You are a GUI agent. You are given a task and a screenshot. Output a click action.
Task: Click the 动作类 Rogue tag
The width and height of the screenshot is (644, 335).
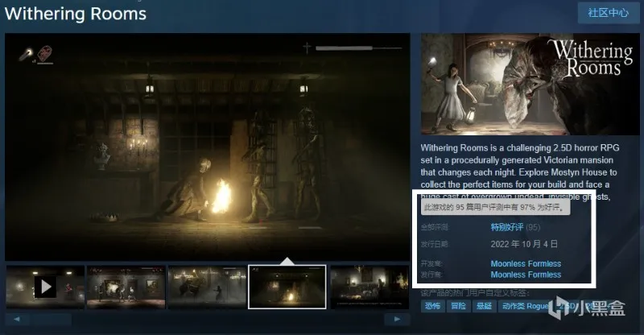(x=526, y=306)
